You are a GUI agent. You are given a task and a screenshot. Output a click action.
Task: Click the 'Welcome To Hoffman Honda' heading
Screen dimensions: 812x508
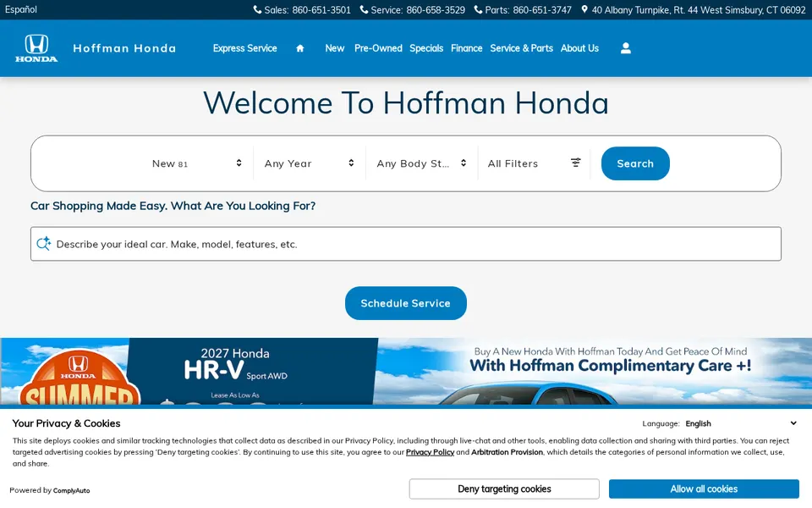tap(406, 102)
